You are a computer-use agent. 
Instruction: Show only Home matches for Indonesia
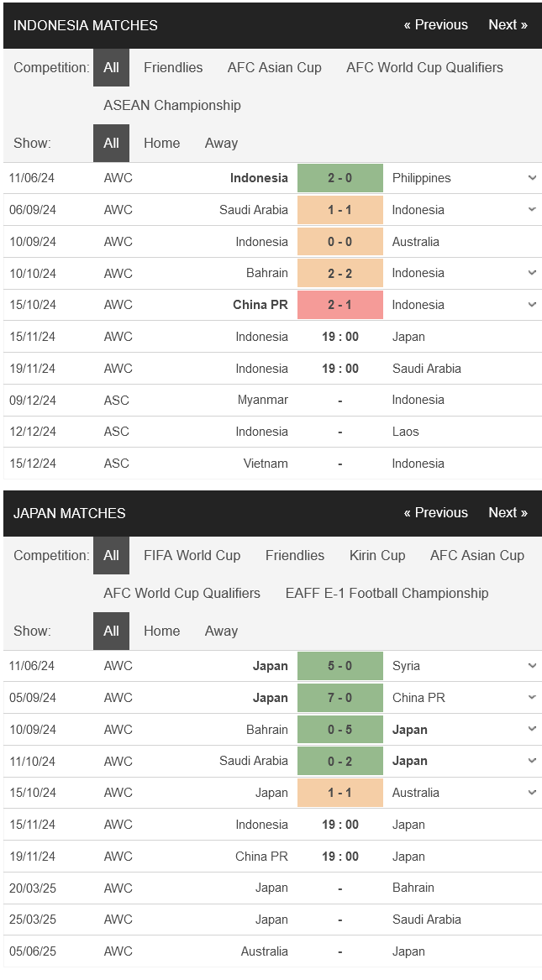coord(161,144)
